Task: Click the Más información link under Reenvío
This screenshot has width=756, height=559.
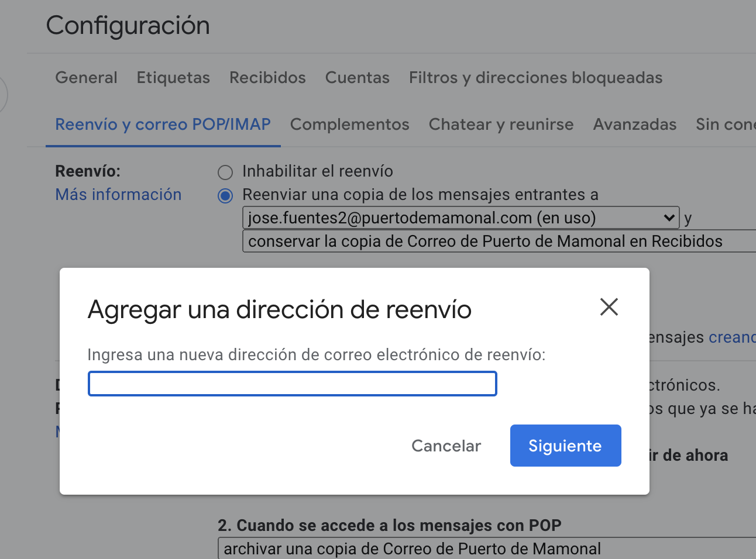Action: [x=118, y=194]
